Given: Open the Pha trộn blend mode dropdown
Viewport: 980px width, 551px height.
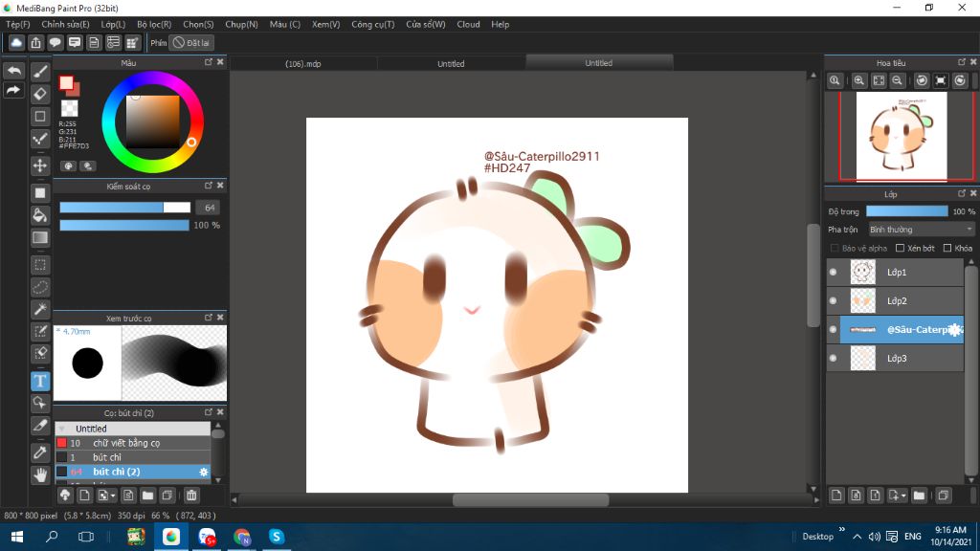Looking at the screenshot, I should pos(921,230).
